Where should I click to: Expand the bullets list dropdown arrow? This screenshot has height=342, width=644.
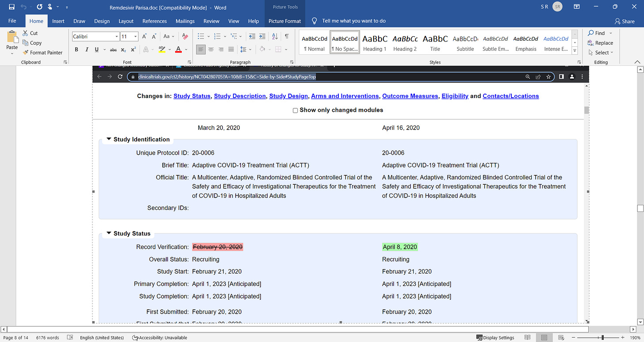click(x=207, y=36)
